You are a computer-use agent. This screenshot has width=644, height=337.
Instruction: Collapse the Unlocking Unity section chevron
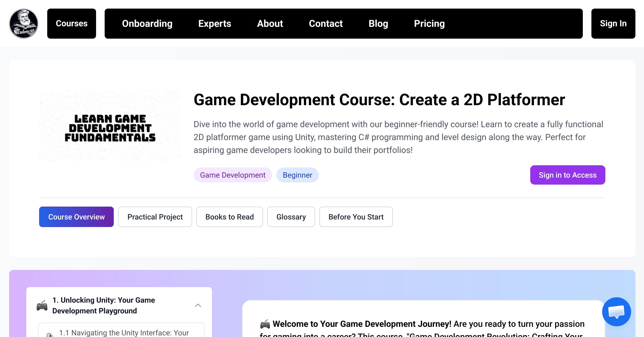coord(198,305)
